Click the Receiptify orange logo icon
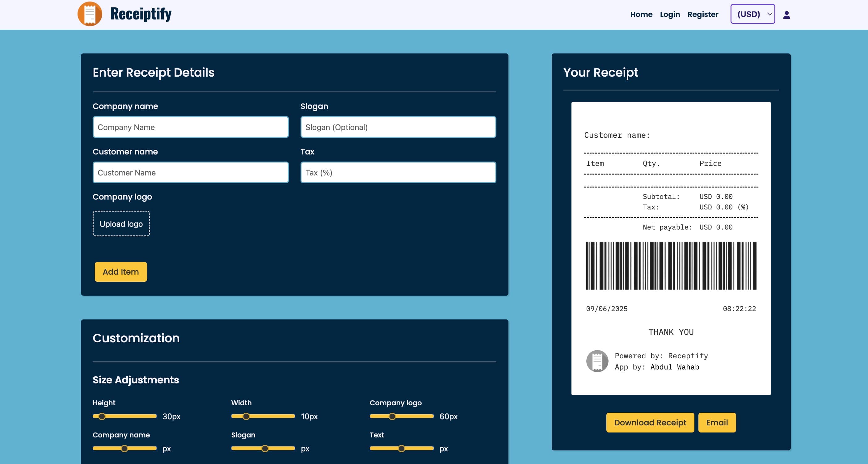This screenshot has height=464, width=868. click(90, 14)
